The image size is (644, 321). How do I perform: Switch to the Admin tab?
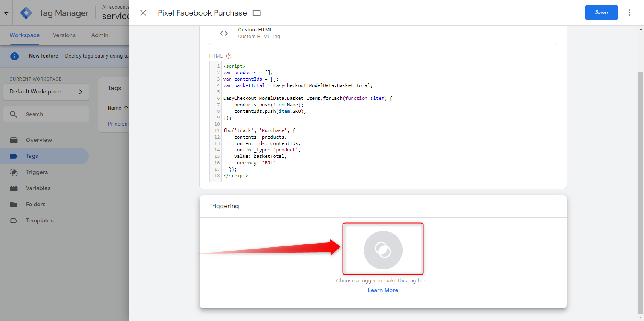pyautogui.click(x=100, y=35)
